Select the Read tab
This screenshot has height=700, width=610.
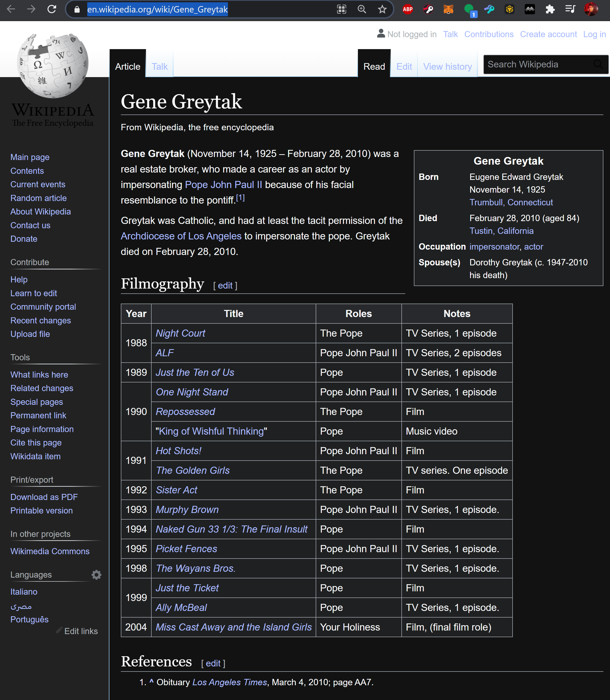(x=374, y=66)
